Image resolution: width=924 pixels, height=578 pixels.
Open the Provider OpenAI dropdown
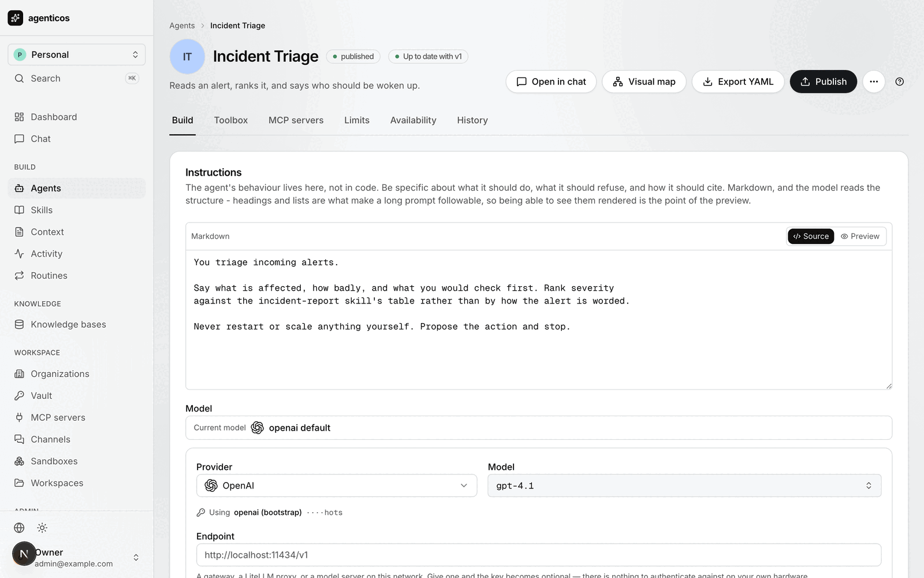pyautogui.click(x=337, y=486)
